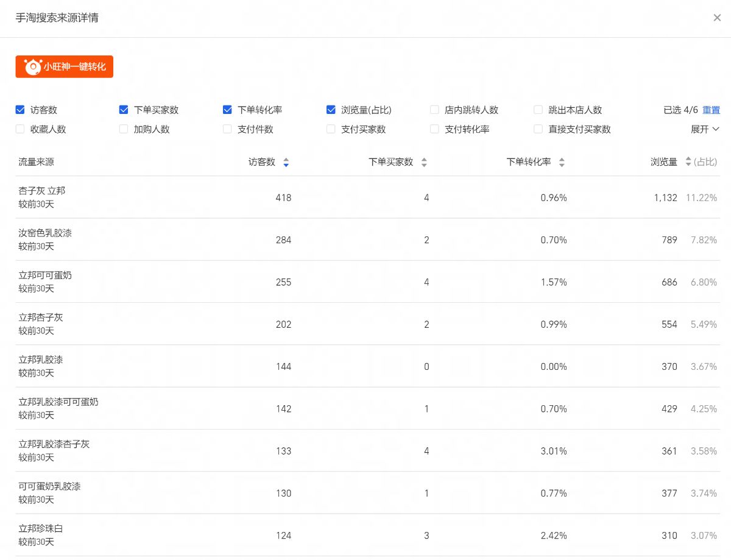Click page views value 554
The width and height of the screenshot is (731, 560).
click(669, 324)
